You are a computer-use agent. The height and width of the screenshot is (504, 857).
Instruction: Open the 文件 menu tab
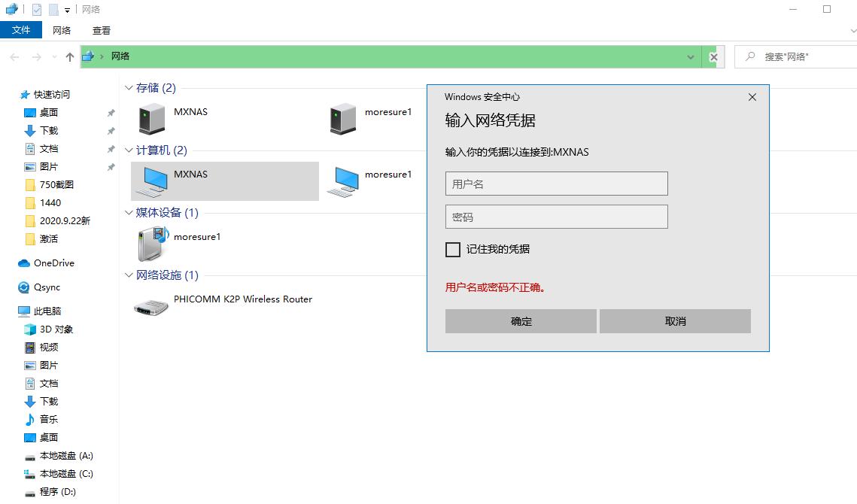tap(21, 30)
